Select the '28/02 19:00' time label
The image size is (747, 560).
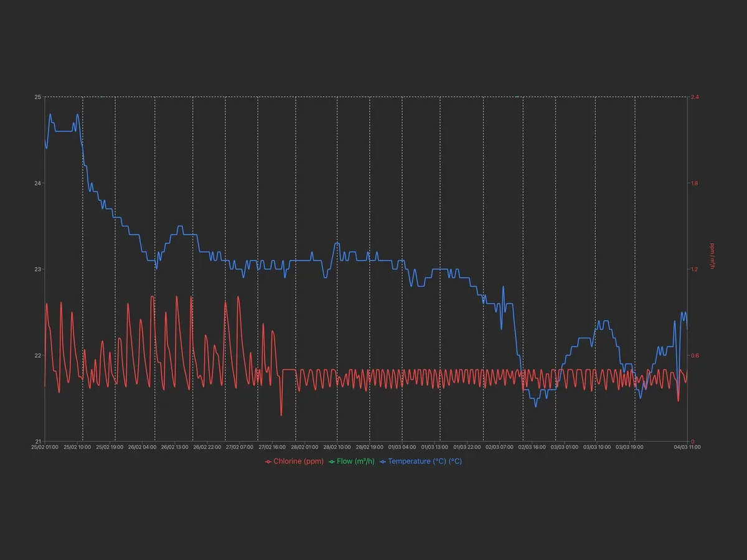(x=369, y=447)
